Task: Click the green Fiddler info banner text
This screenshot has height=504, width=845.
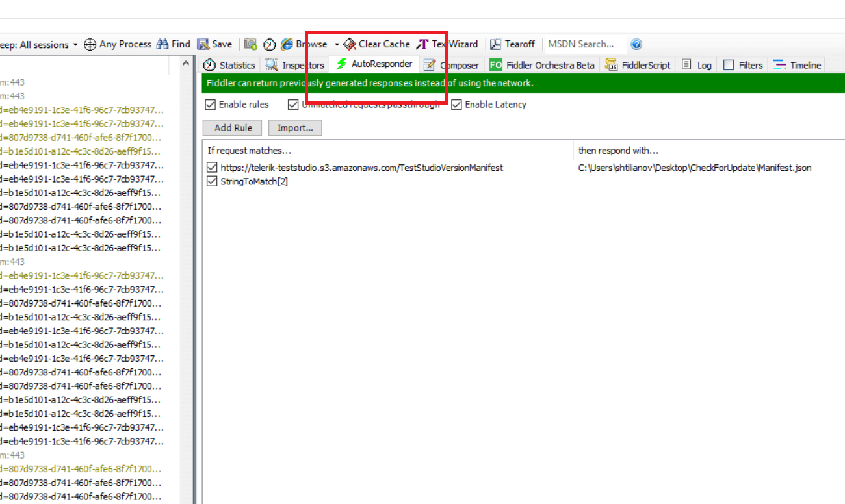Action: tap(370, 83)
